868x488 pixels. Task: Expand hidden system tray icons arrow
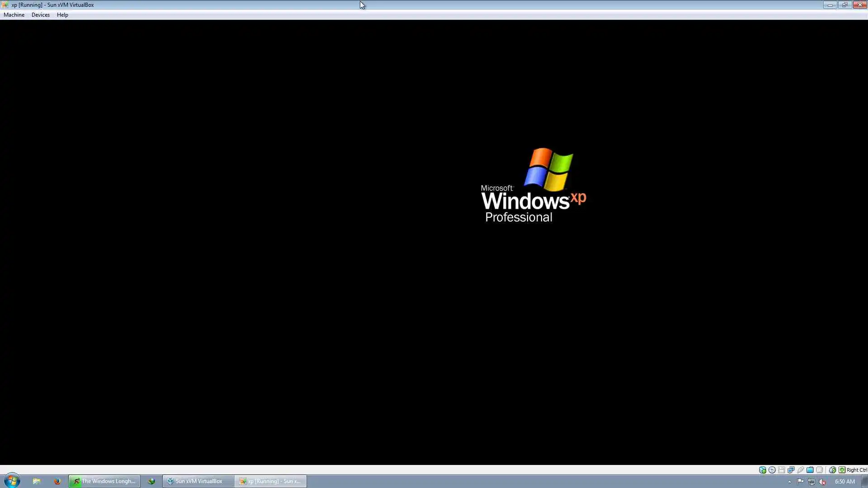tap(789, 482)
